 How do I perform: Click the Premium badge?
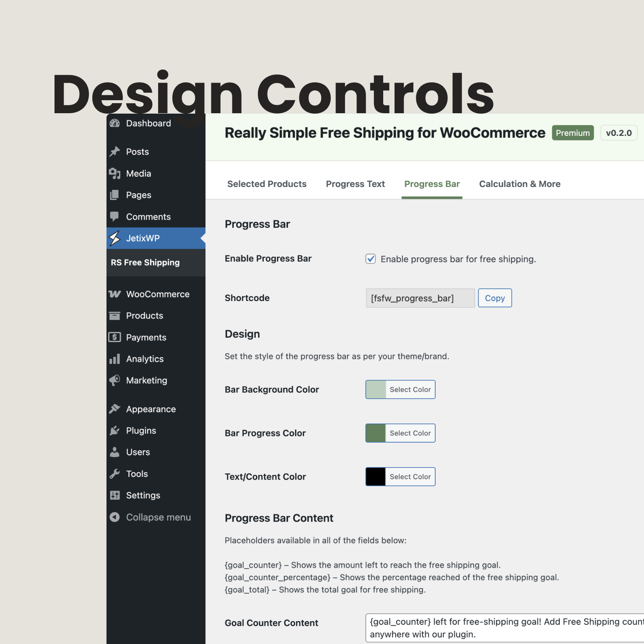click(573, 133)
